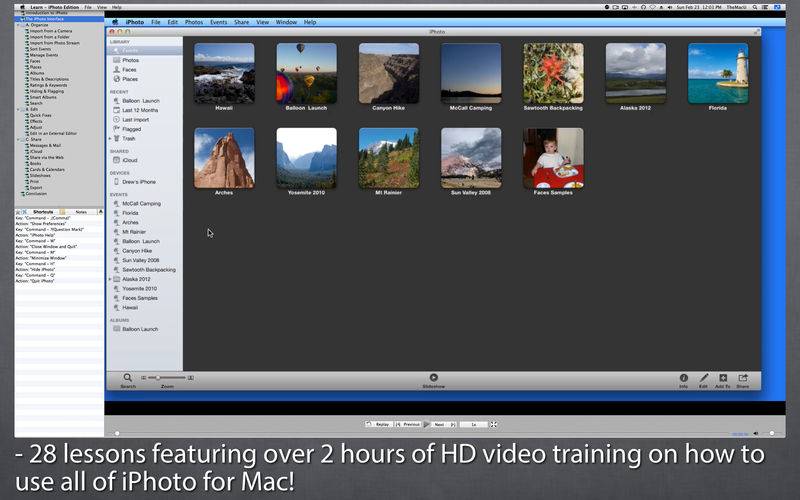The image size is (800, 500).
Task: Open the Share menu in iPhoto menu bar
Action: [241, 22]
